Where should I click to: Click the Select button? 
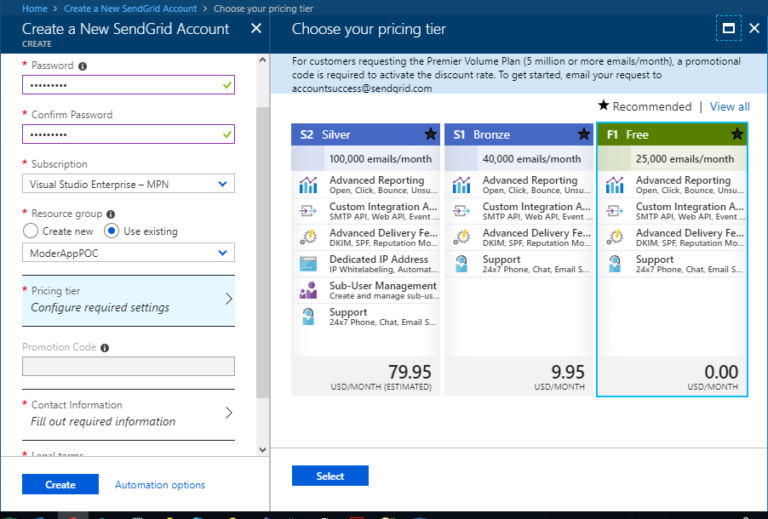[x=330, y=476]
